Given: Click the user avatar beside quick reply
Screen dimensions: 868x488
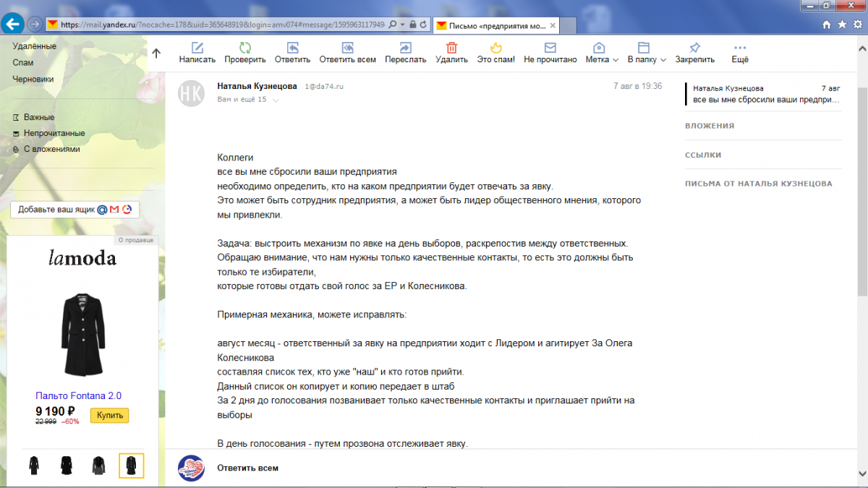Looking at the screenshot, I should click(x=191, y=468).
